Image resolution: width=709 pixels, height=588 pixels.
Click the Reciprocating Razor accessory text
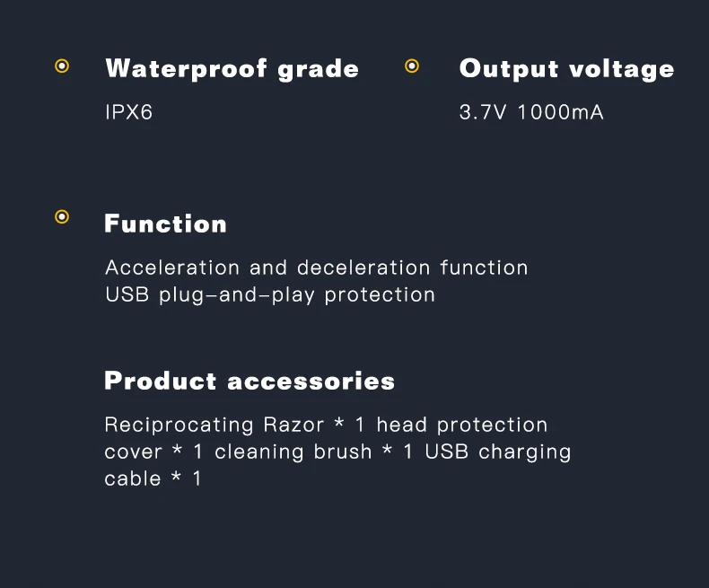pos(214,425)
